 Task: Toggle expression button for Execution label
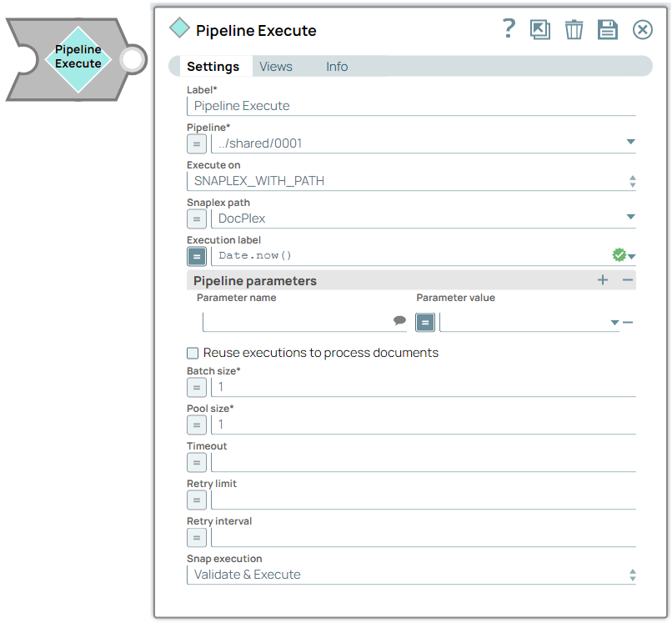tap(197, 256)
